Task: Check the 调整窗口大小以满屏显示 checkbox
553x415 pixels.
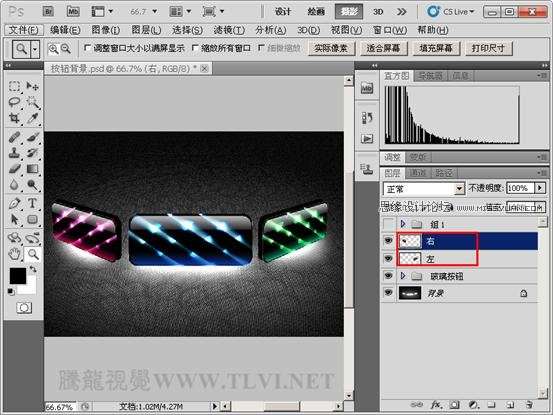Action: coord(87,48)
